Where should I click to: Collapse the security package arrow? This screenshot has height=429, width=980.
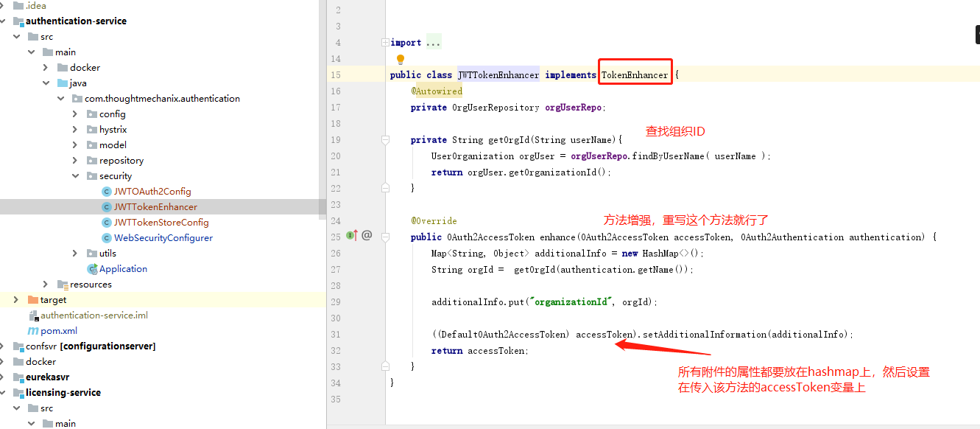click(75, 176)
